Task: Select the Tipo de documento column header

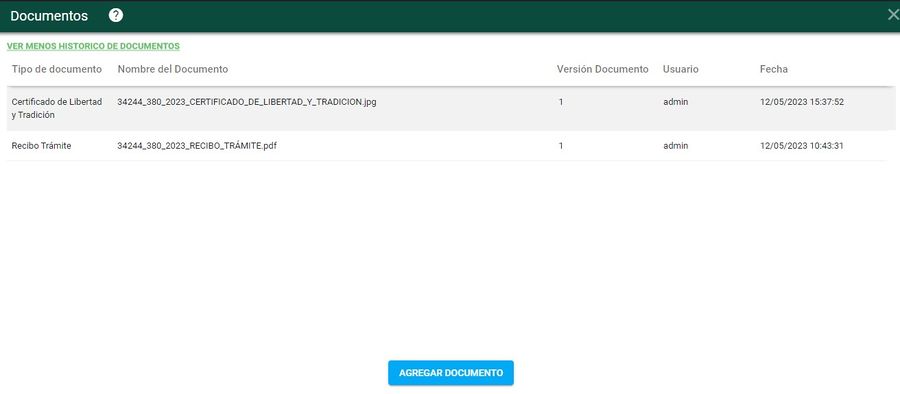Action: tap(57, 69)
